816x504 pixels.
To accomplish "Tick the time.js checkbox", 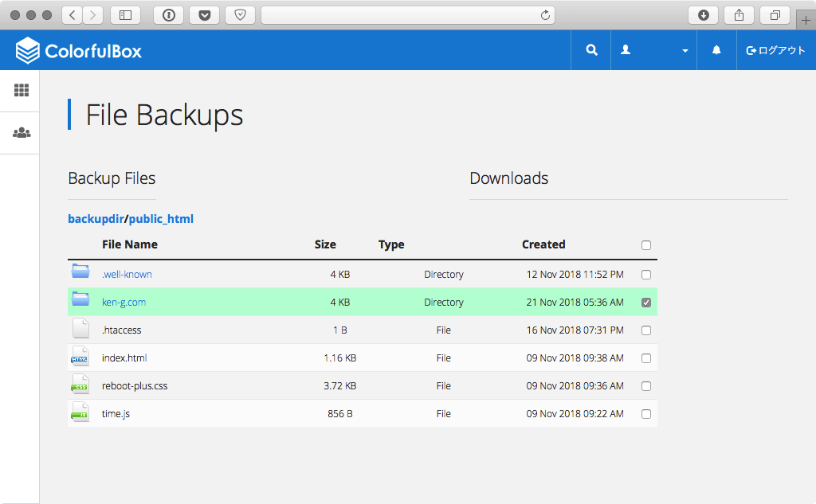I will click(646, 414).
